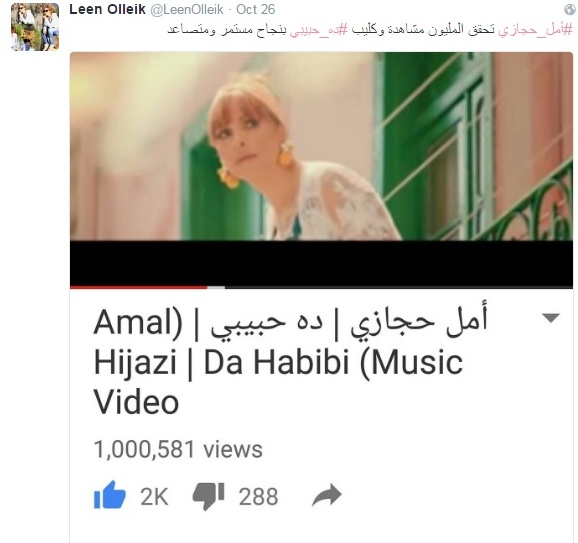This screenshot has width=578, height=543.
Task: Click the gray thumbs-down dislike icon
Action: click(x=208, y=496)
